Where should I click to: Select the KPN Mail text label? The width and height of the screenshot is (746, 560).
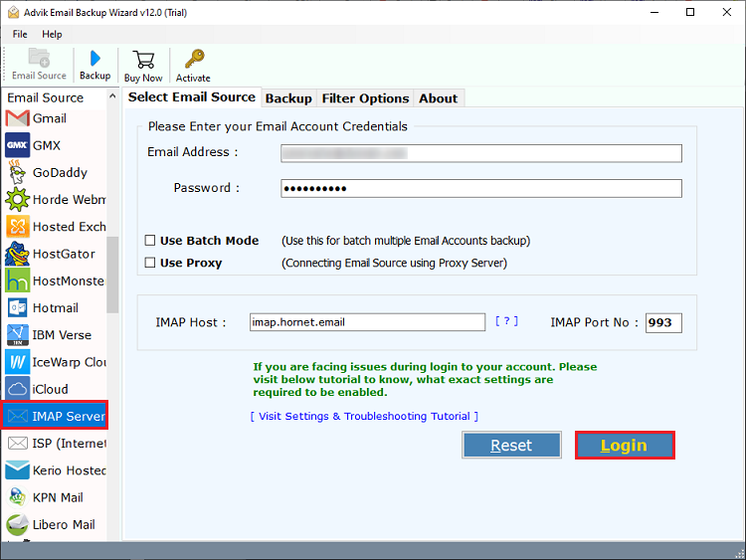tap(58, 497)
